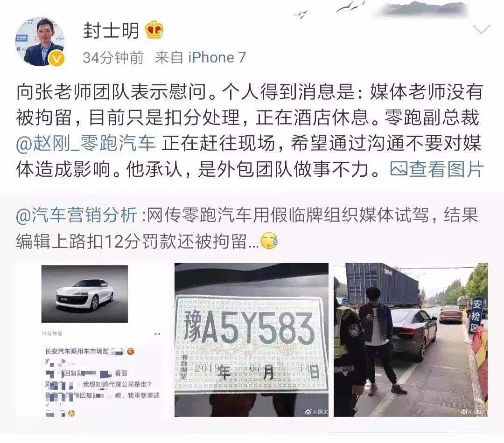Tap the 34分钟前 timestamp
Viewport: 504px width, 443px height.
[x=113, y=57]
